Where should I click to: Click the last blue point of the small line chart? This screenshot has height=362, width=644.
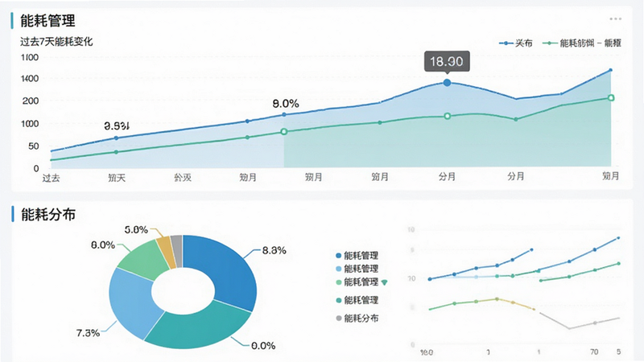[618, 237]
